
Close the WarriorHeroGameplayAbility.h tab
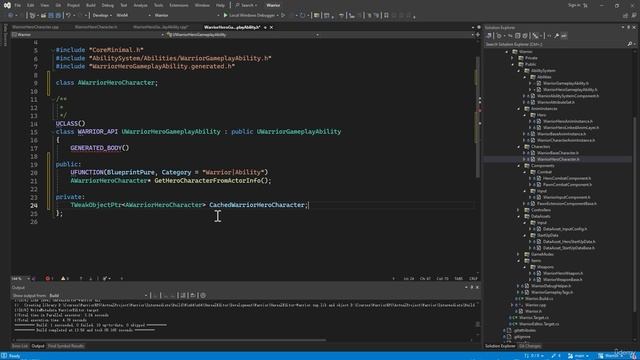pyautogui.click(x=271, y=27)
